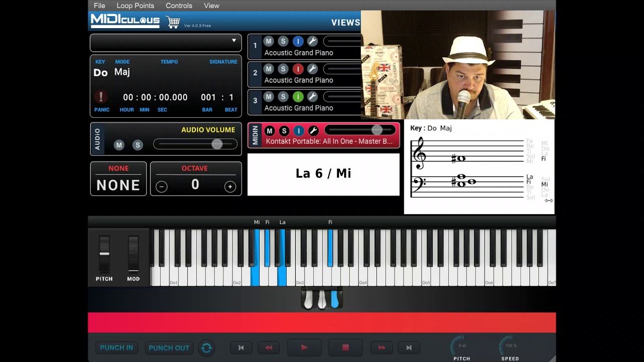This screenshot has height=362, width=644.
Task: Solo track 1 Acoustic Grand Piano
Action: (x=283, y=41)
